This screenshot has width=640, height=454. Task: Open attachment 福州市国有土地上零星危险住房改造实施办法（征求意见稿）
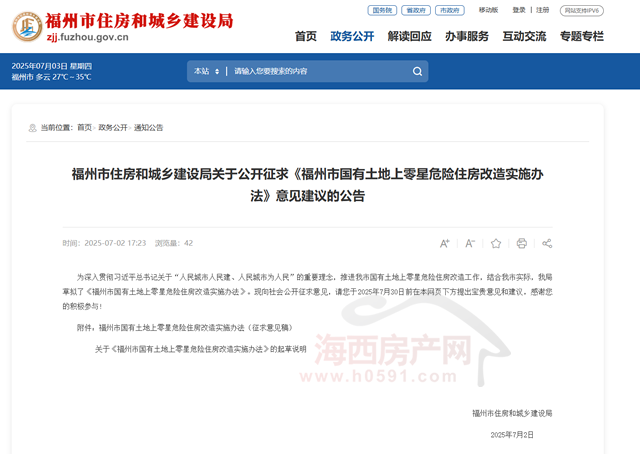point(196,328)
